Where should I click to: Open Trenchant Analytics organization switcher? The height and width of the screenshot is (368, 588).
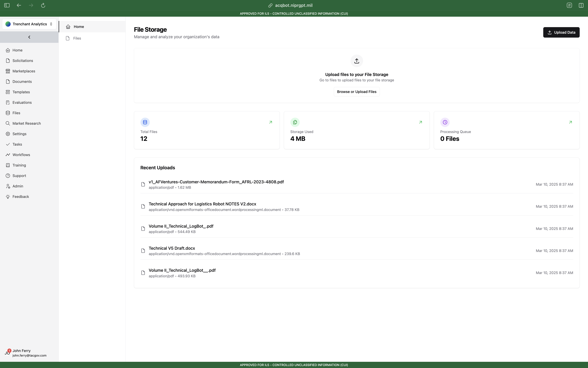tap(29, 24)
